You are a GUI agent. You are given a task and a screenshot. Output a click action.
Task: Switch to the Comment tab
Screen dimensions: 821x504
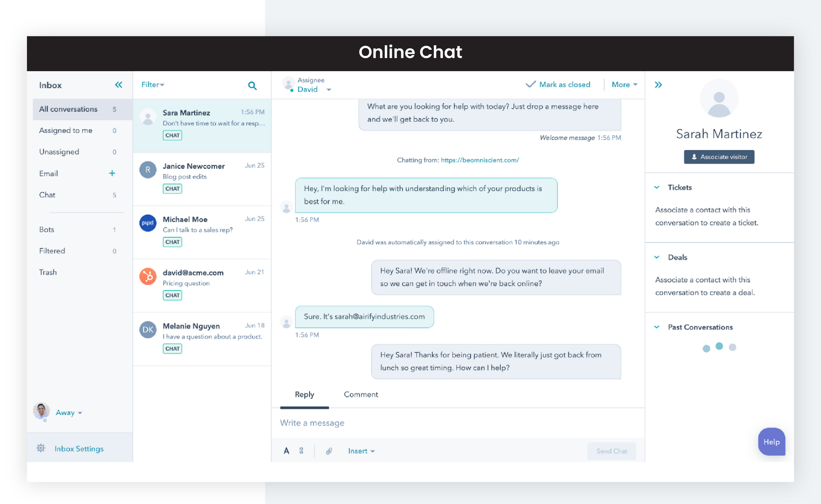click(360, 394)
